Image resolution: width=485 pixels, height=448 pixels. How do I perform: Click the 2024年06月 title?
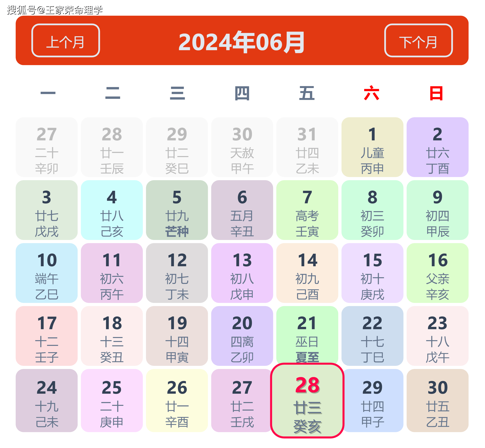coord(242,42)
